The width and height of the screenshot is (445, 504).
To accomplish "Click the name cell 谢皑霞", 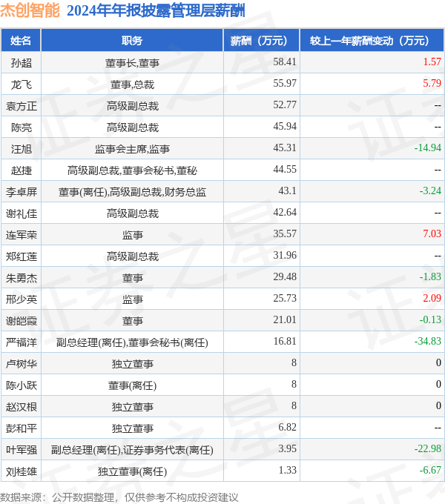I will (22, 321).
